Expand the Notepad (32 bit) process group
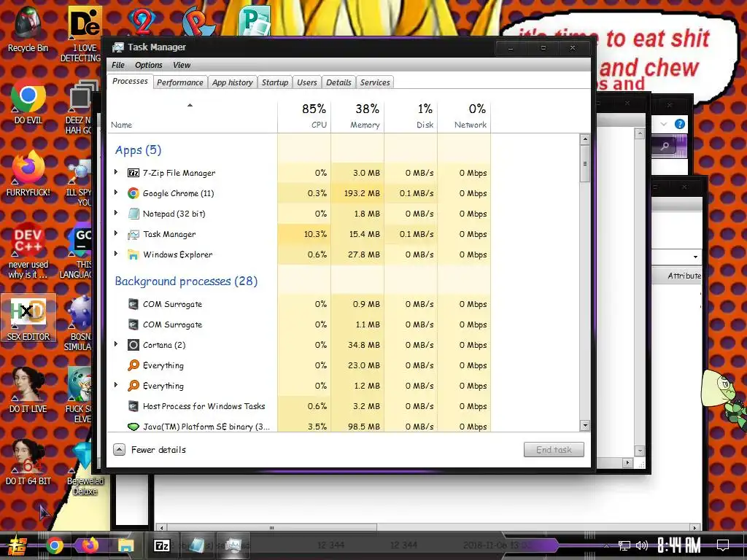This screenshot has height=560, width=747. click(116, 214)
